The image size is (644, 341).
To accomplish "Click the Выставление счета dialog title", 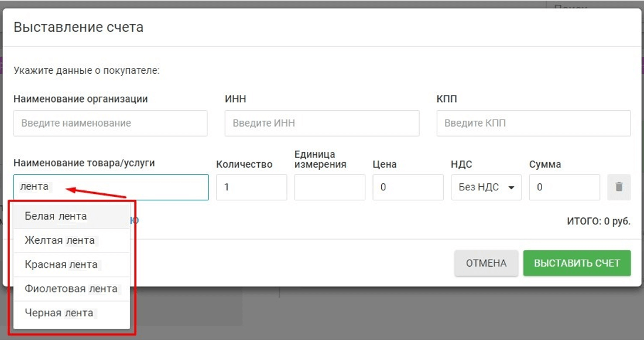I will click(x=78, y=27).
